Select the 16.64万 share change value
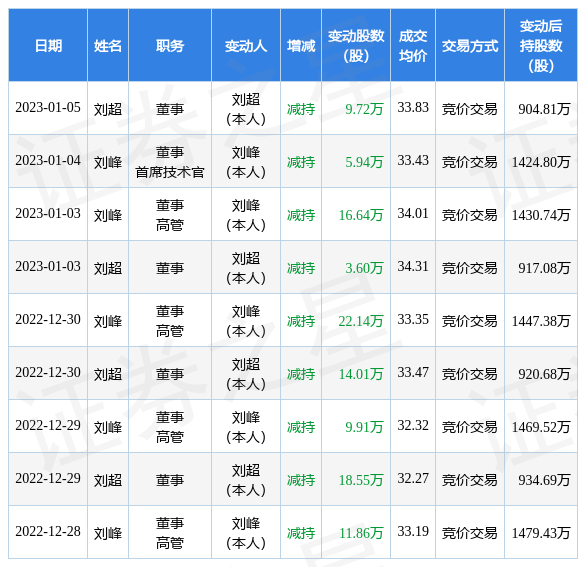578x567 pixels. coord(361,215)
